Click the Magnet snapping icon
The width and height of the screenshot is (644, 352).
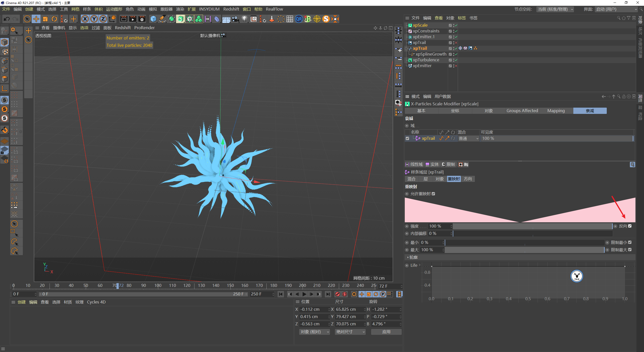(5, 130)
